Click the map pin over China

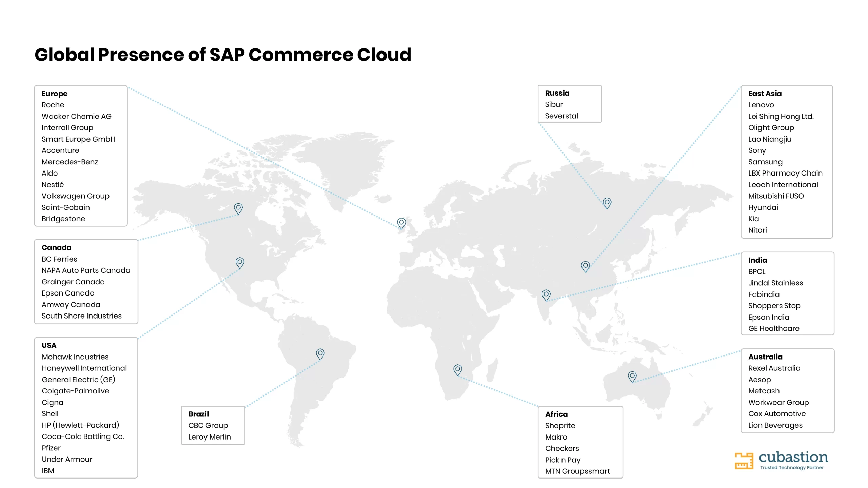(585, 266)
